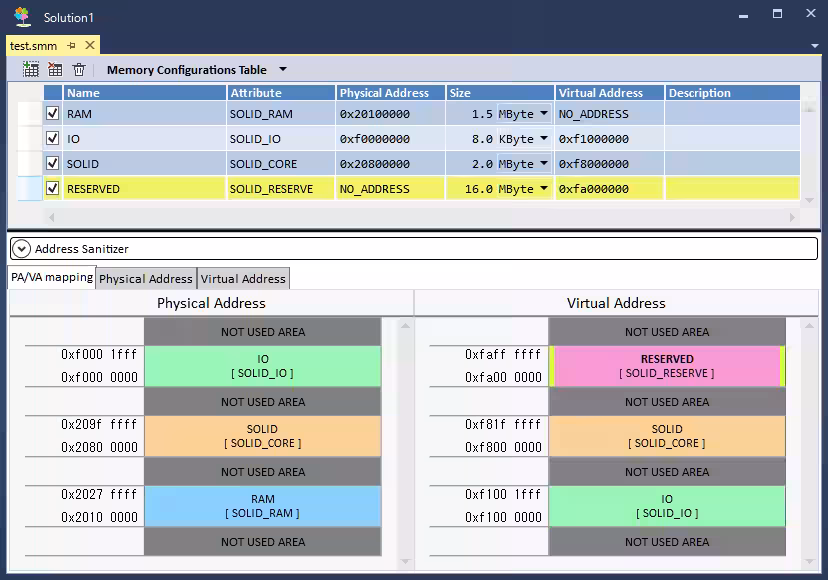The width and height of the screenshot is (828, 580).
Task: Close the test.smm tab
Action: pos(90,46)
